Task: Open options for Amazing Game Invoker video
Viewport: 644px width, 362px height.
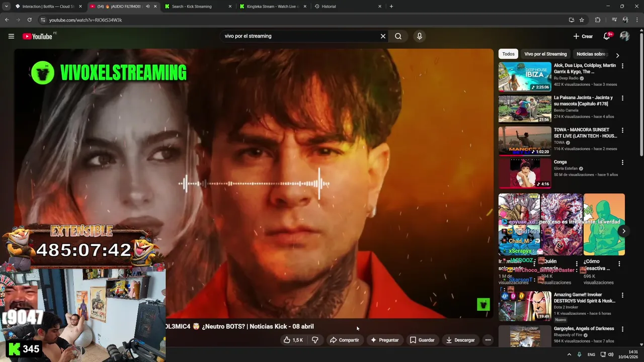Action: coord(622,296)
